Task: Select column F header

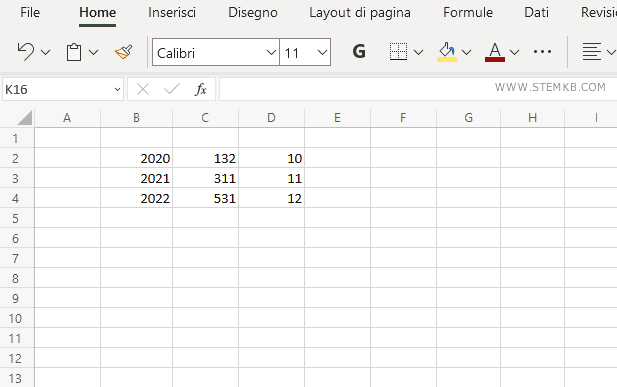Action: [403, 118]
